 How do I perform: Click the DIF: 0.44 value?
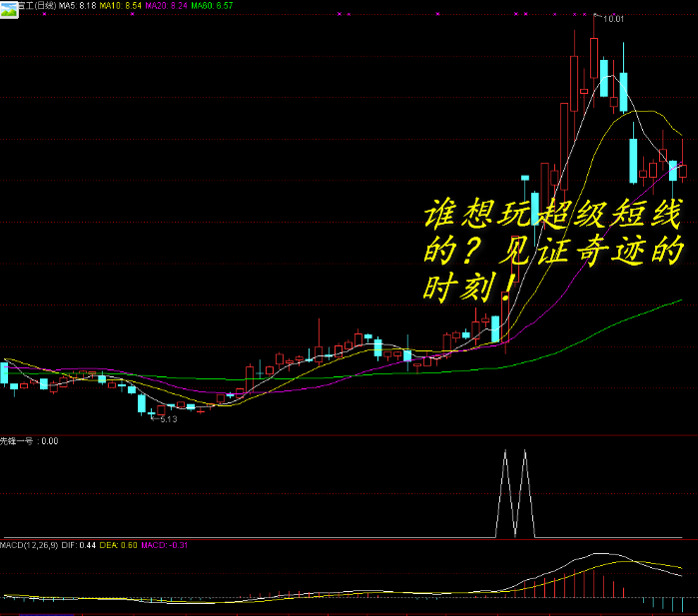78,545
